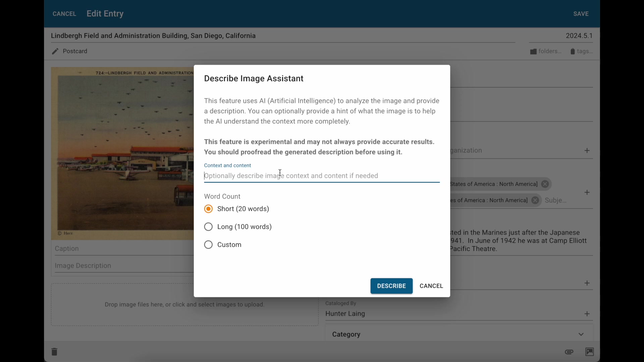Open the tags selector
644x362 pixels.
click(581, 51)
